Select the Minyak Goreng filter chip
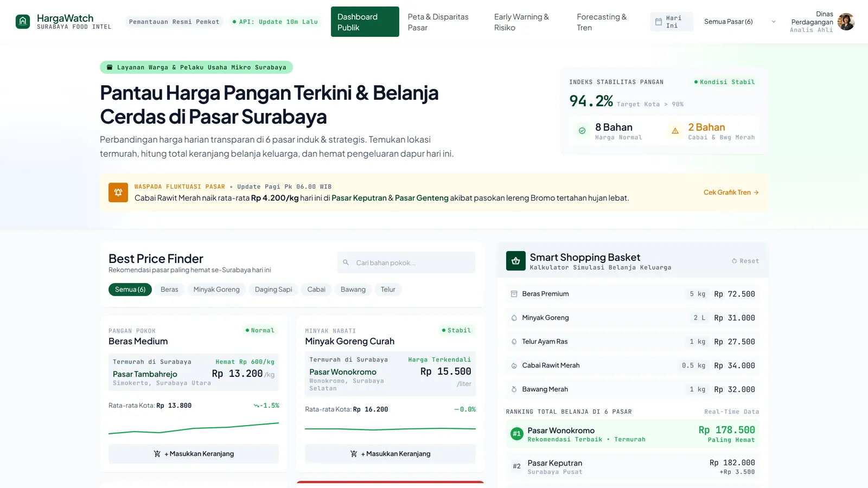The image size is (868, 488). point(216,290)
